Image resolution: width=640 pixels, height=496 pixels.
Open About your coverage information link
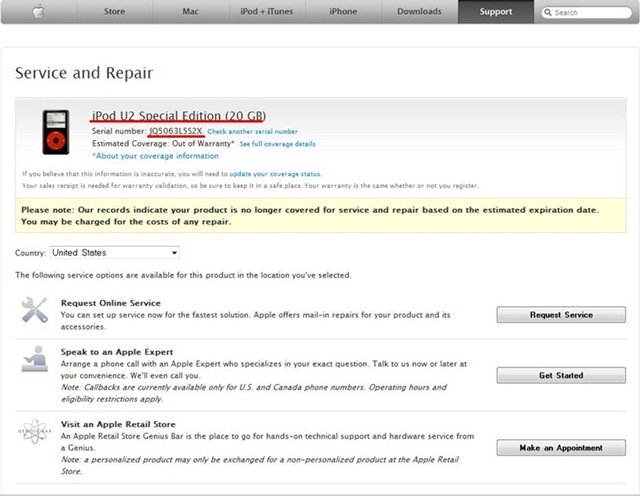click(155, 156)
